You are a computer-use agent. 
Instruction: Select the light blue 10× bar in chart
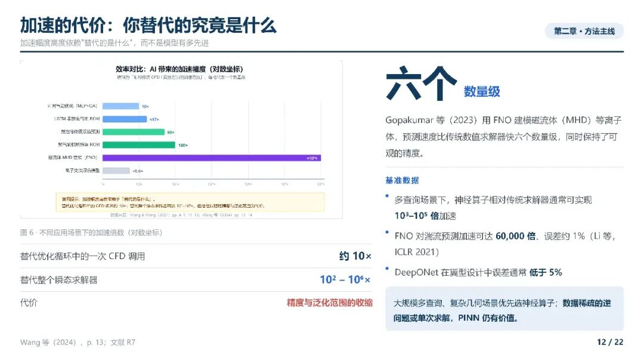click(120, 106)
